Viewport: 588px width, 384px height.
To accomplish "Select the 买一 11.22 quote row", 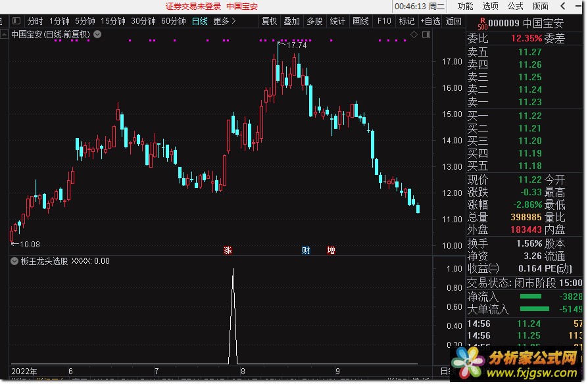I will pyautogui.click(x=524, y=116).
